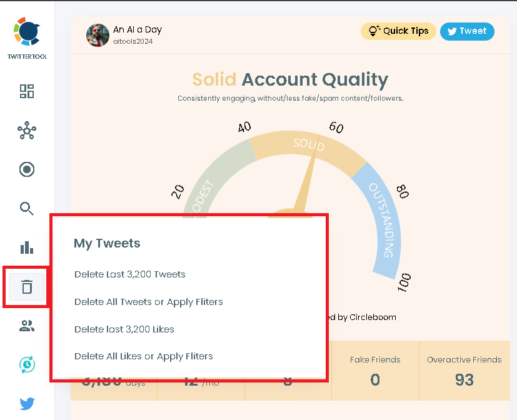
Task: Open the Twitter bird icon in sidebar
Action: tap(27, 404)
